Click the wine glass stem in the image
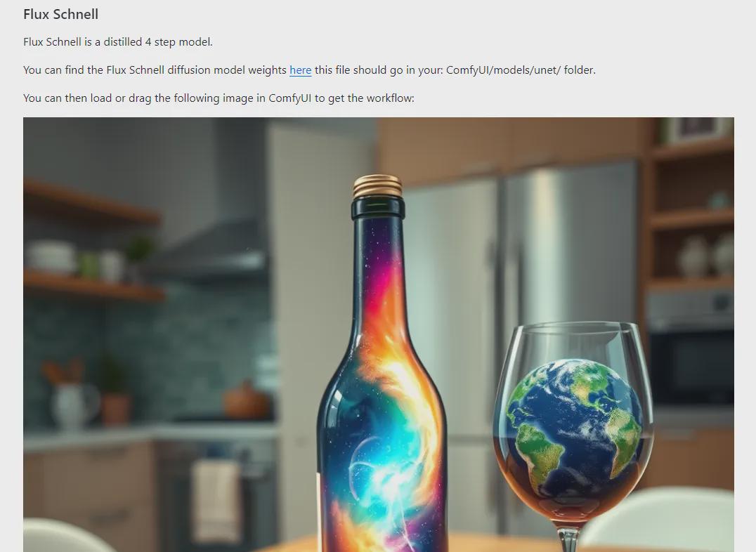 (x=568, y=539)
